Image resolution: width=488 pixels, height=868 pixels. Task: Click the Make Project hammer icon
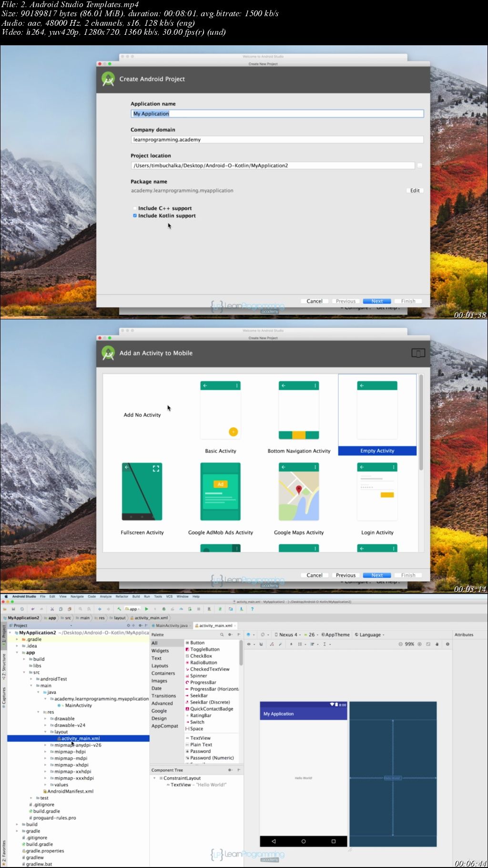119,609
